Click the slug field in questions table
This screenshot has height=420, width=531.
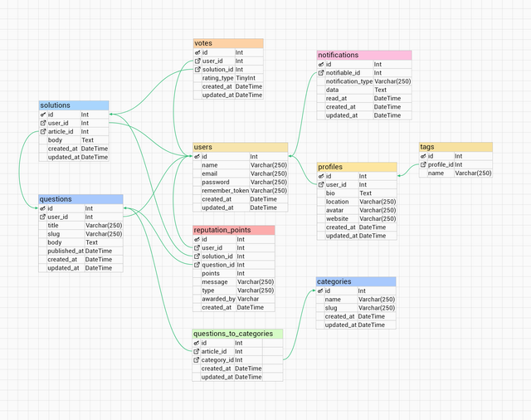pos(80,234)
